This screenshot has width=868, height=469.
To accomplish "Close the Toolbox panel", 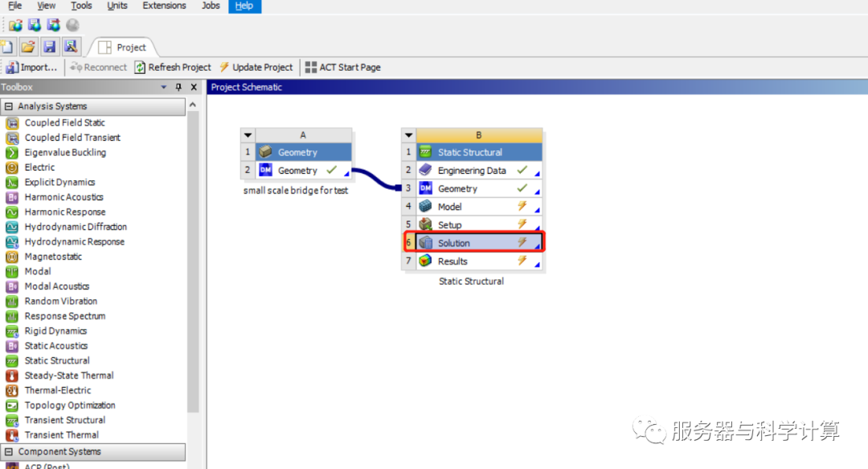I will 194,87.
